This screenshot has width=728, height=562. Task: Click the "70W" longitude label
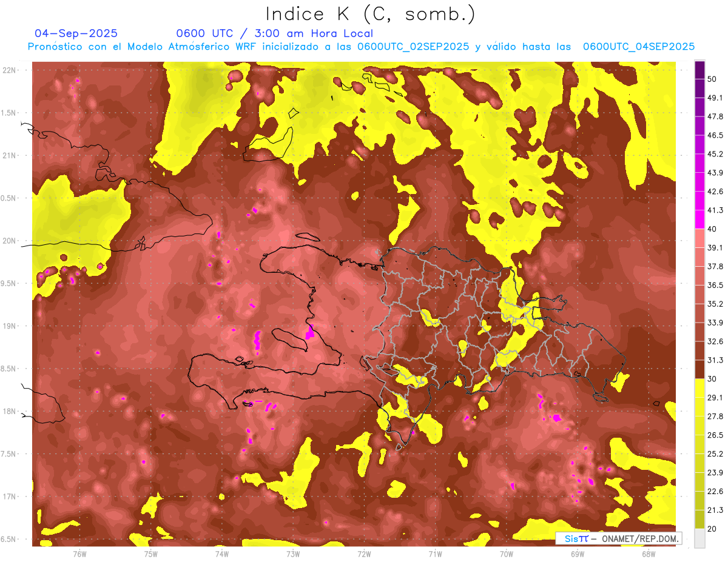(506, 554)
